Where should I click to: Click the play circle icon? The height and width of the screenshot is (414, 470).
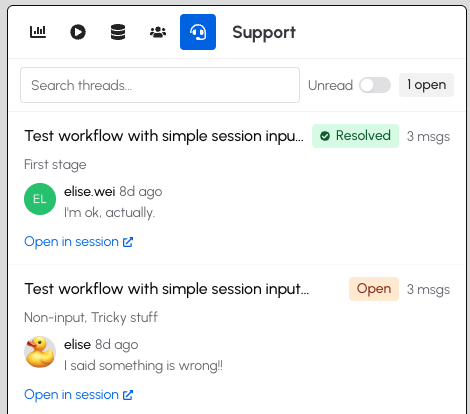pyautogui.click(x=78, y=32)
